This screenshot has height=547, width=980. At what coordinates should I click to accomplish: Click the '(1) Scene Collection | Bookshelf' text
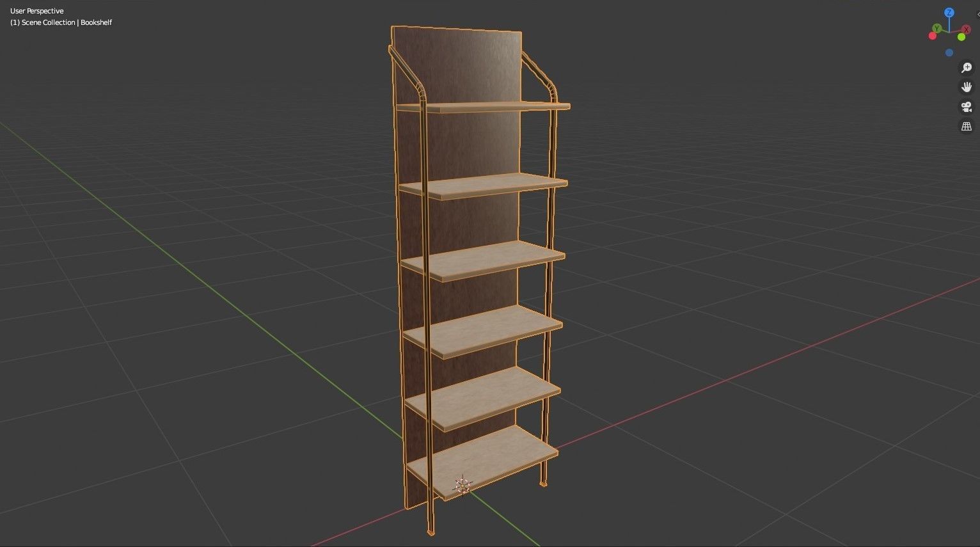pos(61,22)
